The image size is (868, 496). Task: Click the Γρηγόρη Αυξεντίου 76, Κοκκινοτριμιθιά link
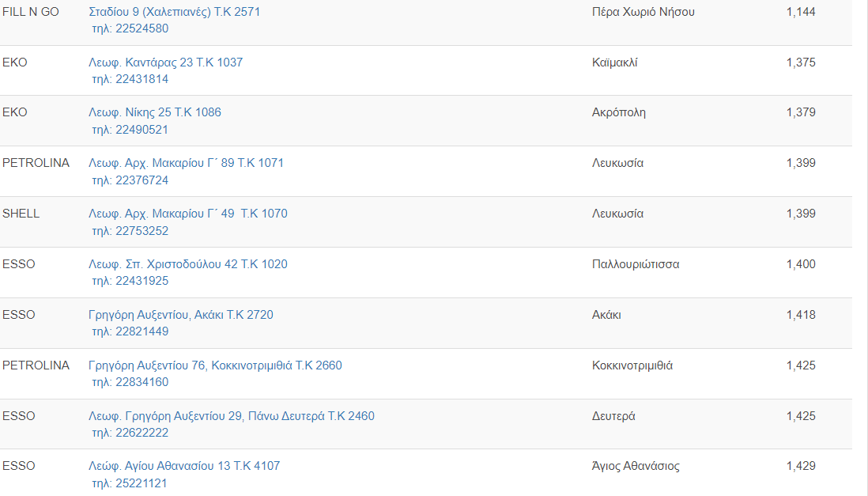[x=215, y=365]
